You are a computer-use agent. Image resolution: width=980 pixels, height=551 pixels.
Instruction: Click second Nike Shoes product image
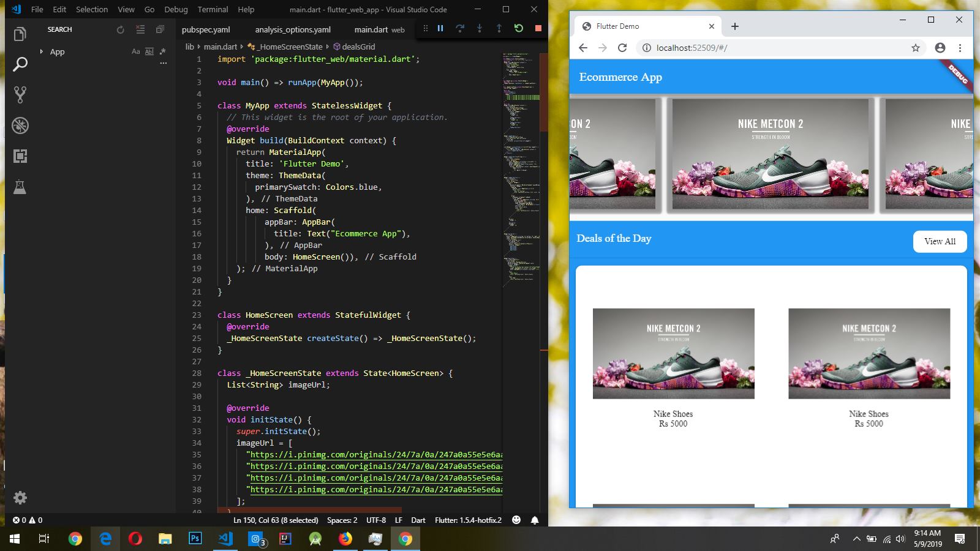coord(869,354)
